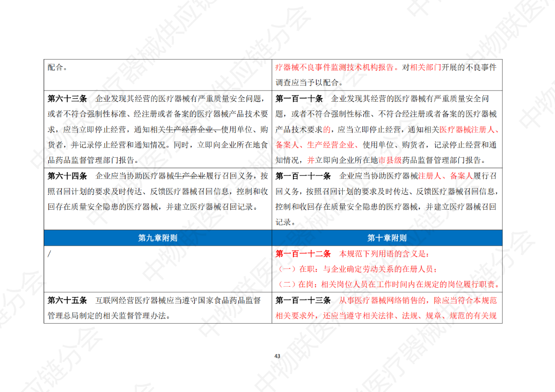The width and height of the screenshot is (555, 392).
Task: Click red text 市县级
Action: [x=390, y=160]
